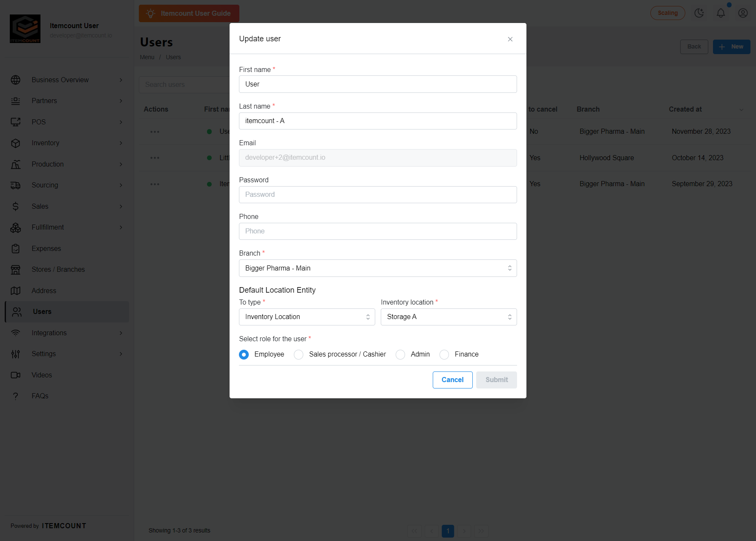Click the Itemcount User Guide button

(x=189, y=14)
